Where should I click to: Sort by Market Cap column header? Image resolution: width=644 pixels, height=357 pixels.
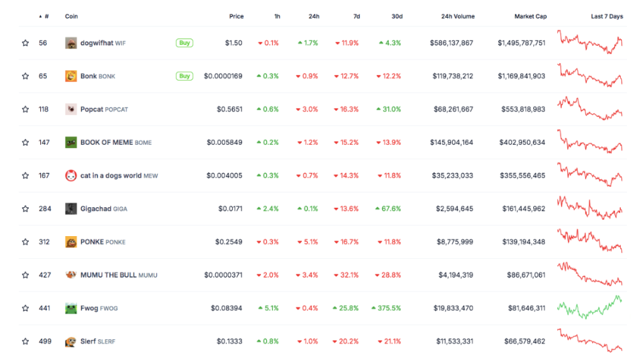tap(530, 16)
